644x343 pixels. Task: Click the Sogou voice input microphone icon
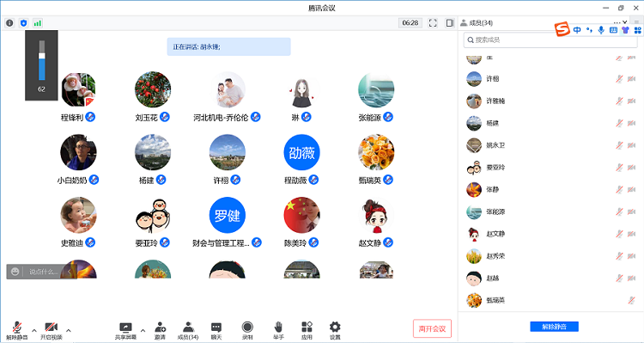pos(601,30)
